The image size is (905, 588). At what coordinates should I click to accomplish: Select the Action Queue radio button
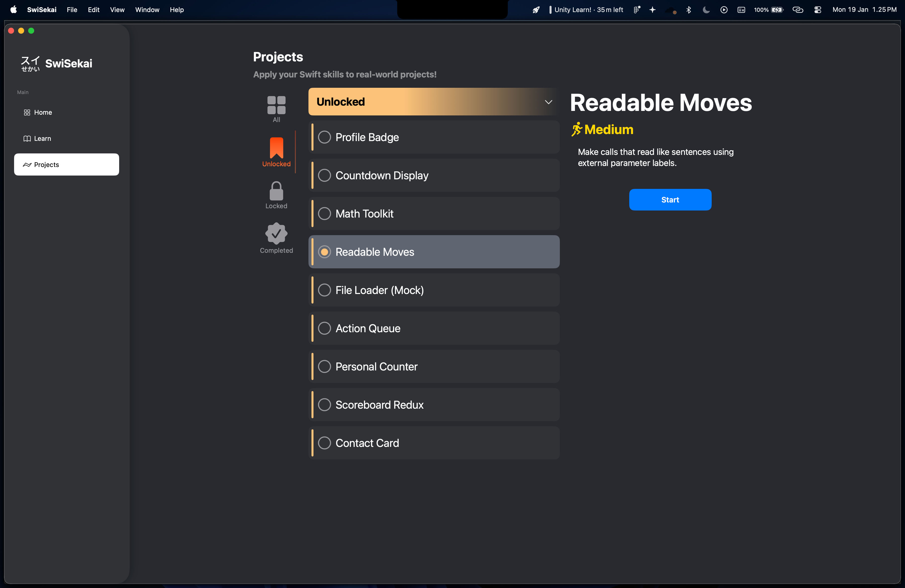(324, 328)
